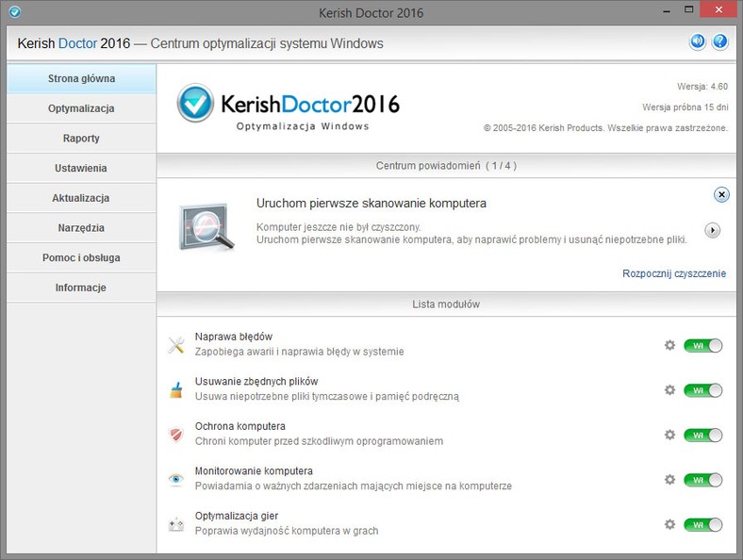The width and height of the screenshot is (743, 560).
Task: Click the shield icon of Ochrona komputera
Action: click(x=176, y=435)
